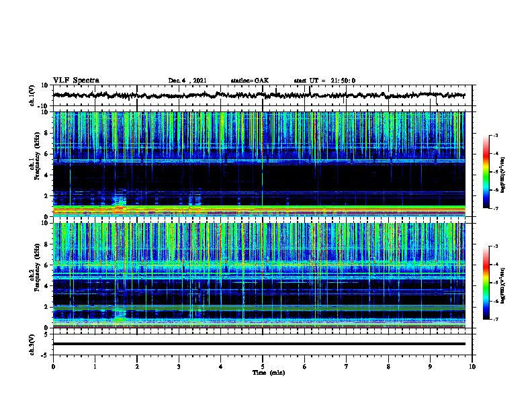Click the time axis tick label "5"

[263, 367]
